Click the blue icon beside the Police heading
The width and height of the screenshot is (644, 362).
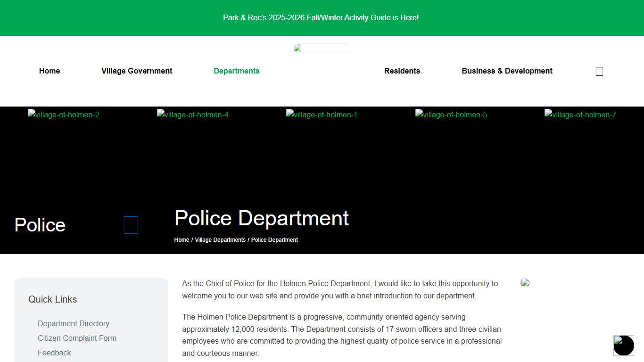131,225
